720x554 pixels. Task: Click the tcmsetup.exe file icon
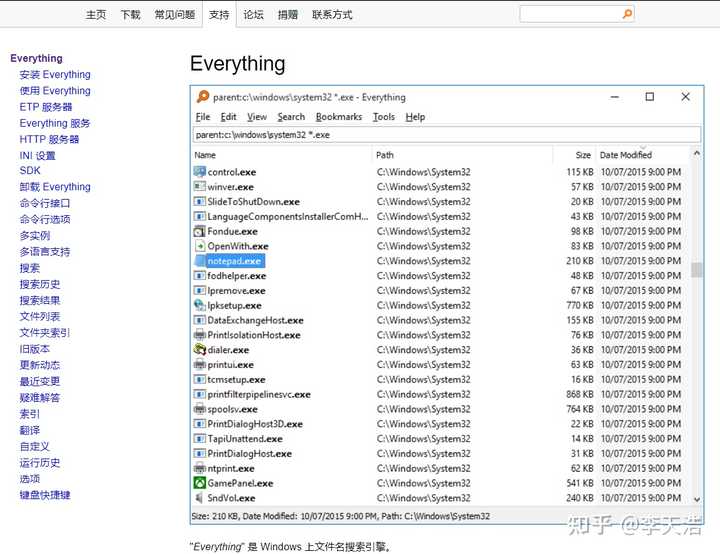[199, 379]
